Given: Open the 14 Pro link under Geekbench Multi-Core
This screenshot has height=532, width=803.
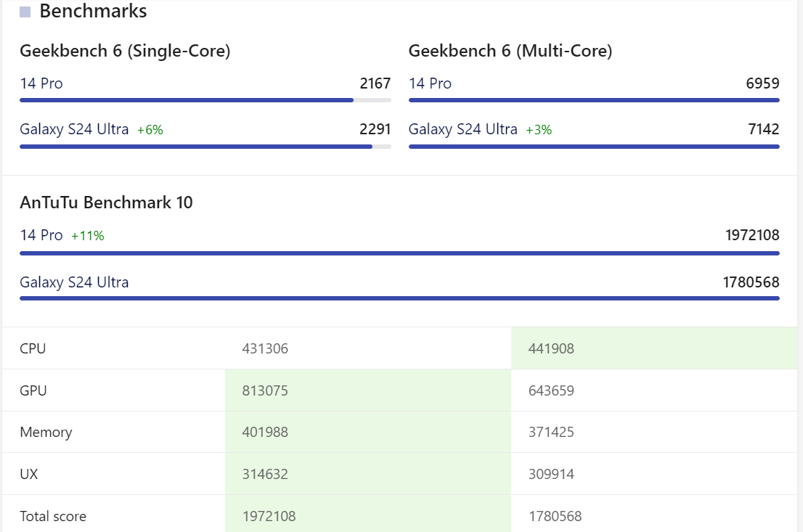Looking at the screenshot, I should point(430,83).
